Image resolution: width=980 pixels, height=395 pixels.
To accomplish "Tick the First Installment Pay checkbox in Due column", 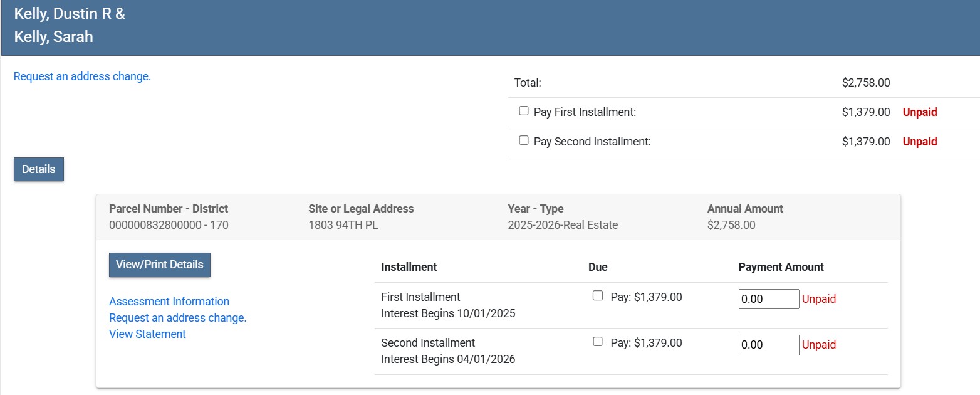I will click(x=598, y=296).
